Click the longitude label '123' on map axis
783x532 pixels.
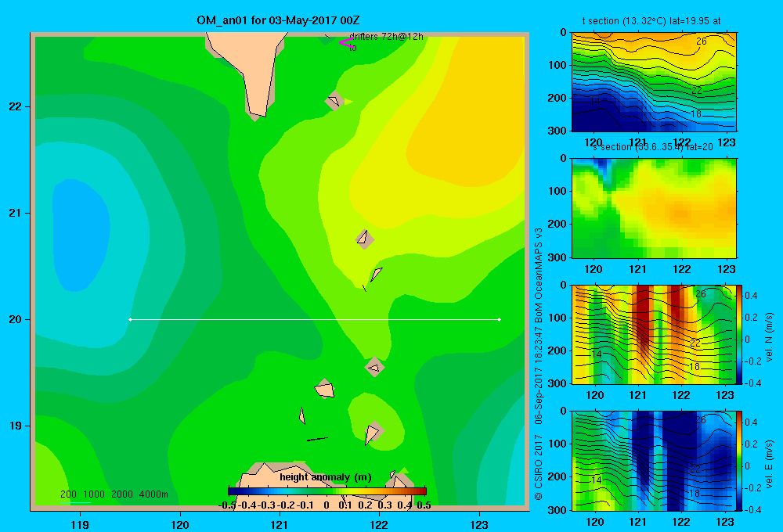point(479,524)
